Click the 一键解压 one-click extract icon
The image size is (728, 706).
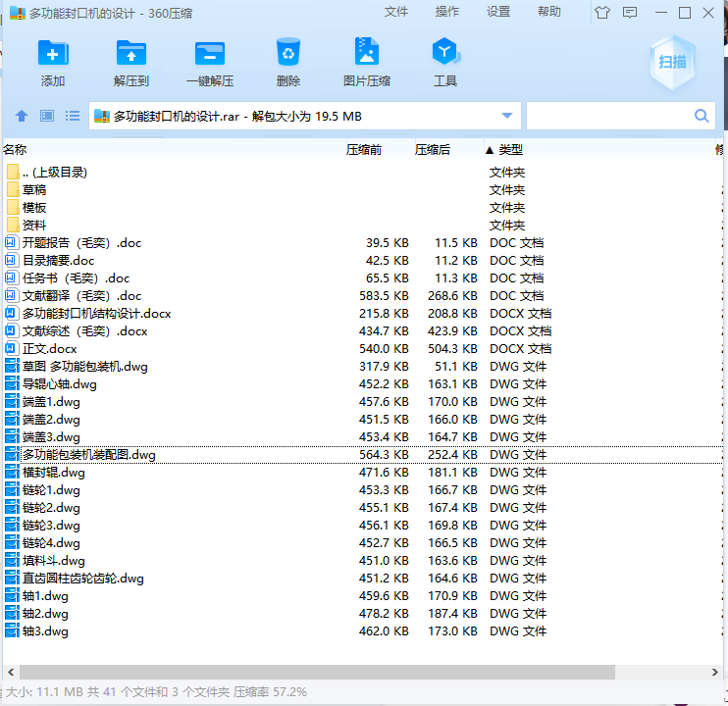[210, 53]
